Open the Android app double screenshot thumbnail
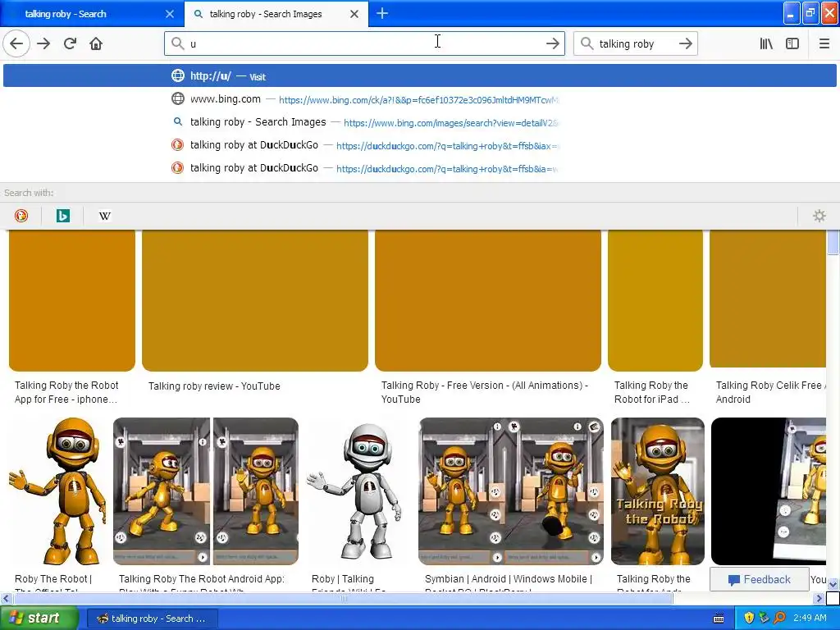The image size is (840, 630). click(x=206, y=491)
